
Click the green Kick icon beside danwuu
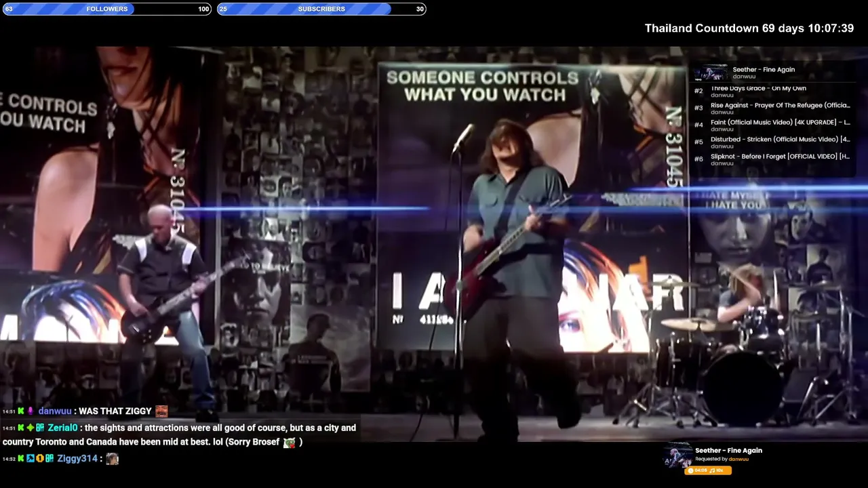21,411
